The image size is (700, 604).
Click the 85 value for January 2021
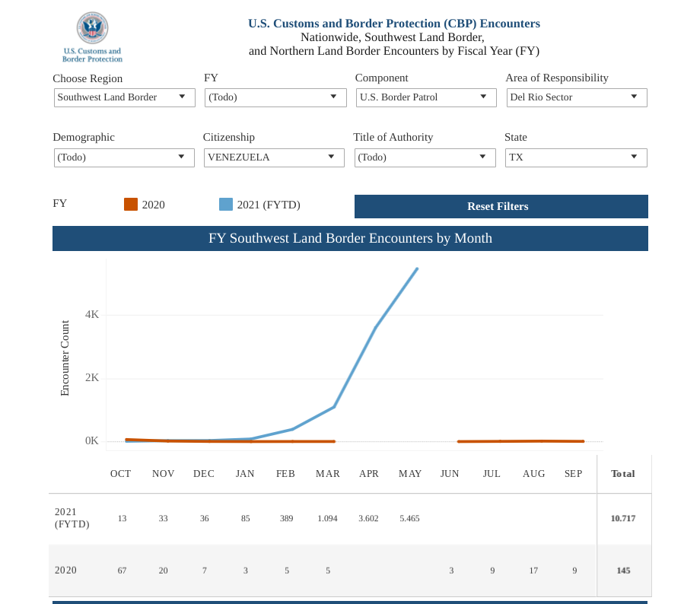coord(246,518)
